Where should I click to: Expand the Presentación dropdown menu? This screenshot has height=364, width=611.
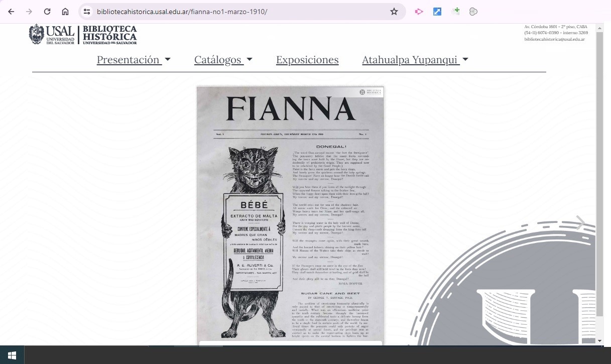(134, 60)
